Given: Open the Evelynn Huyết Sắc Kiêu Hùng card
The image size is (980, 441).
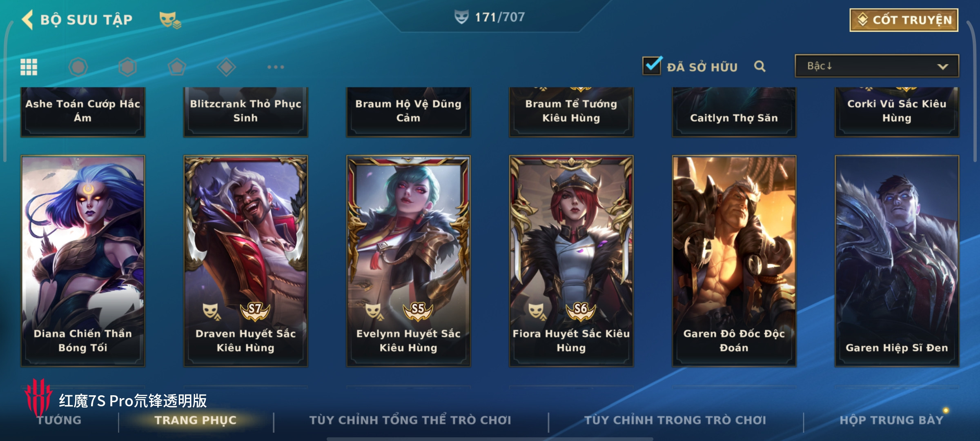Looking at the screenshot, I should click(x=408, y=261).
